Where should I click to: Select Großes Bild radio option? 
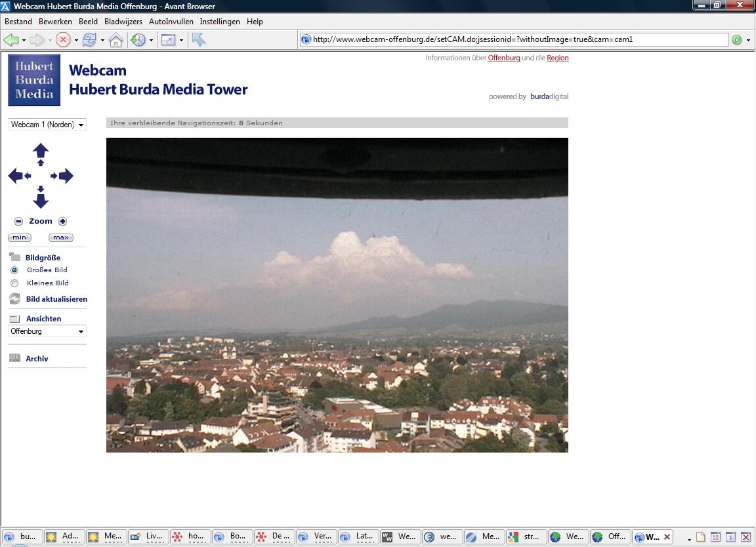[x=14, y=270]
